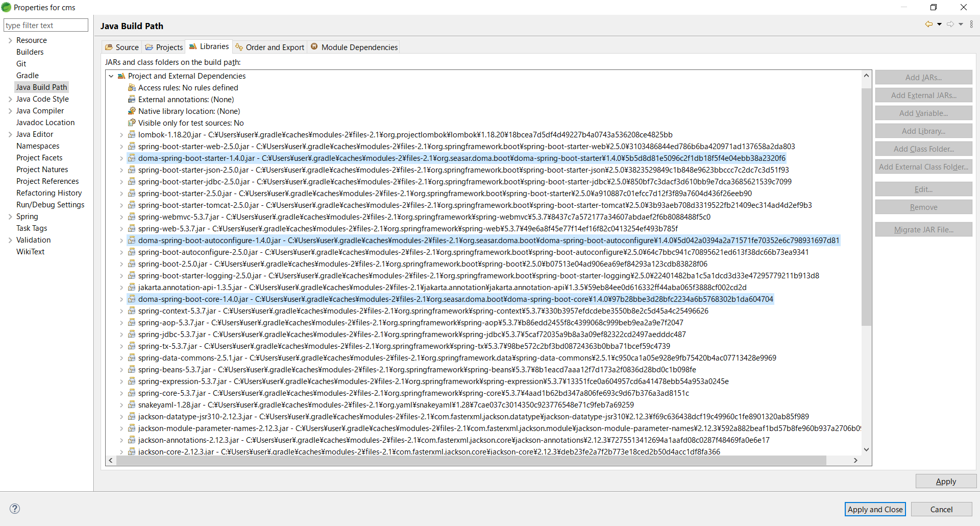Click the lombok-1.18.20.jar jar icon
This screenshot has width=980, height=526.
click(x=132, y=135)
